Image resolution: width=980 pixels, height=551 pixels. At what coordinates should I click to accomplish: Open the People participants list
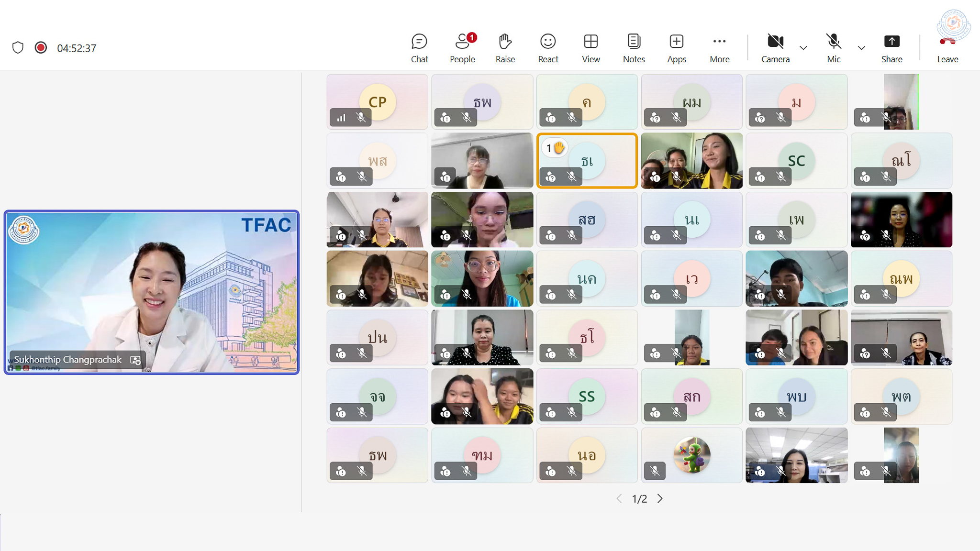click(x=462, y=48)
